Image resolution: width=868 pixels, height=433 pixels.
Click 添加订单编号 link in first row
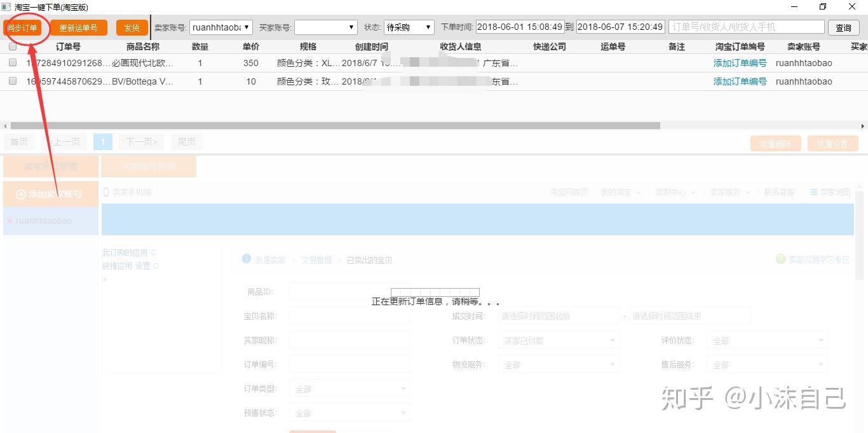(740, 63)
